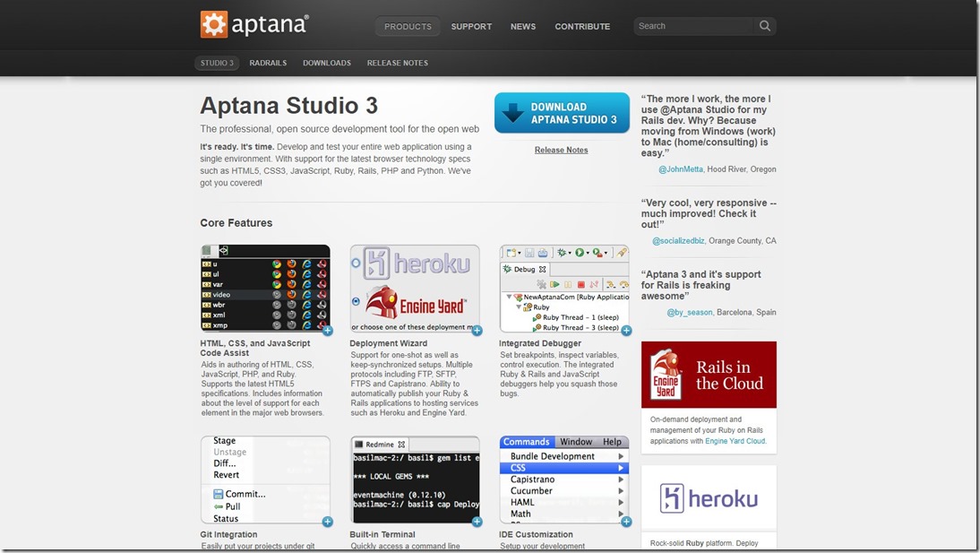Image resolution: width=980 pixels, height=553 pixels.
Task: Open the @by_season profile link
Action: (x=690, y=312)
